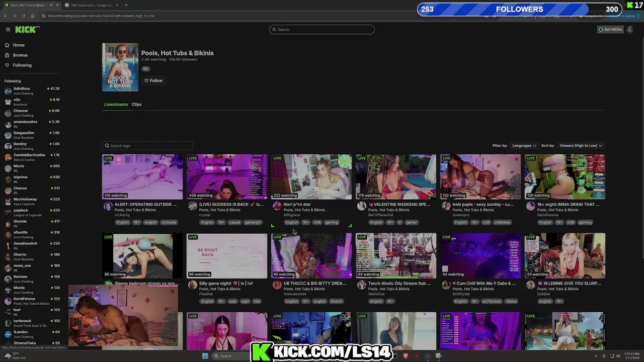This screenshot has width=644, height=362.
Task: Reload the page with refresh icon
Action: click(24, 16)
